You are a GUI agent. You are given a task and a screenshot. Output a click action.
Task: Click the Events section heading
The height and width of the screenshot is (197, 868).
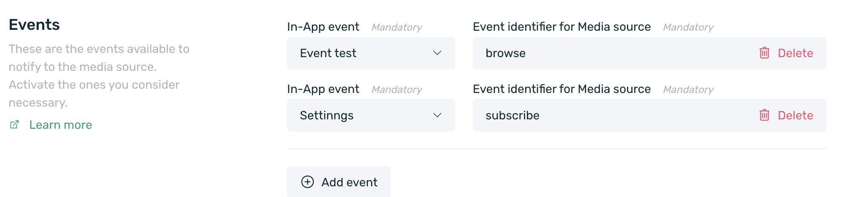(x=34, y=25)
